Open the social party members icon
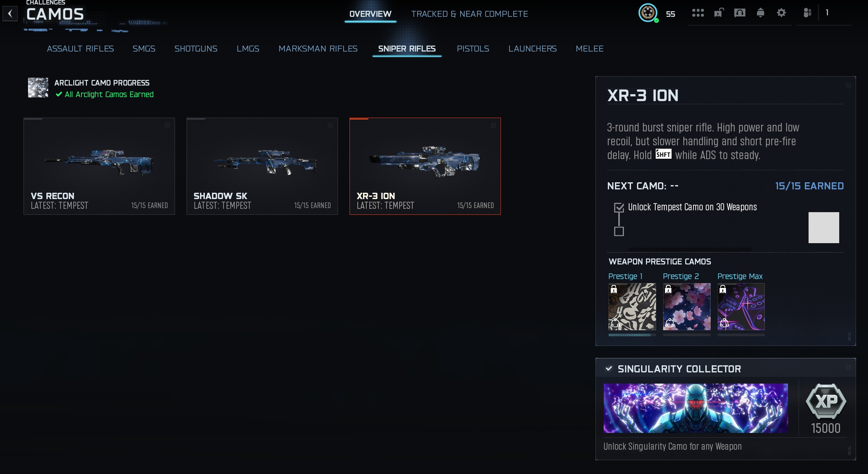868x474 pixels. tap(807, 13)
